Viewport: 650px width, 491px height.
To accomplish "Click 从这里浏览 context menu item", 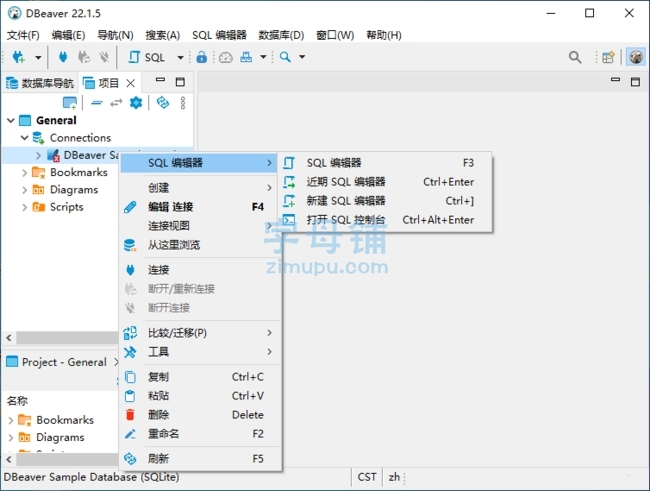I will point(200,245).
